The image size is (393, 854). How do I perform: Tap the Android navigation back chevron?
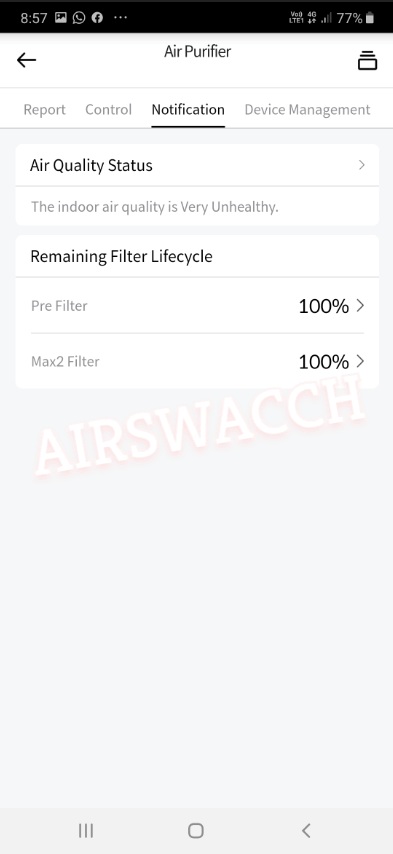[306, 831]
